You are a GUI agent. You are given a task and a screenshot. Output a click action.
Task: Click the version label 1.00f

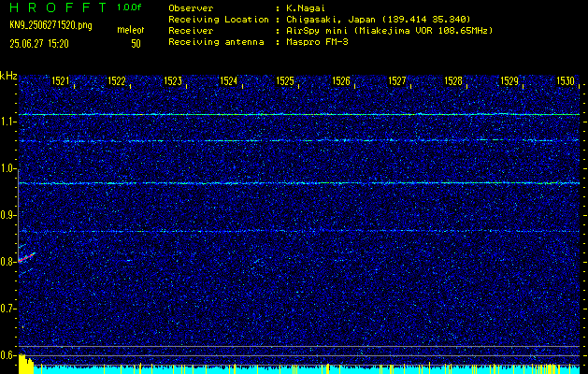(x=129, y=7)
